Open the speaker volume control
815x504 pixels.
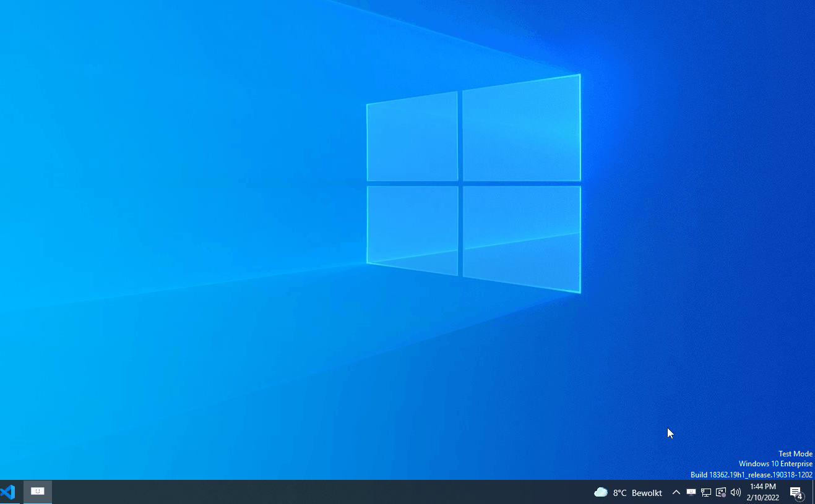[736, 492]
